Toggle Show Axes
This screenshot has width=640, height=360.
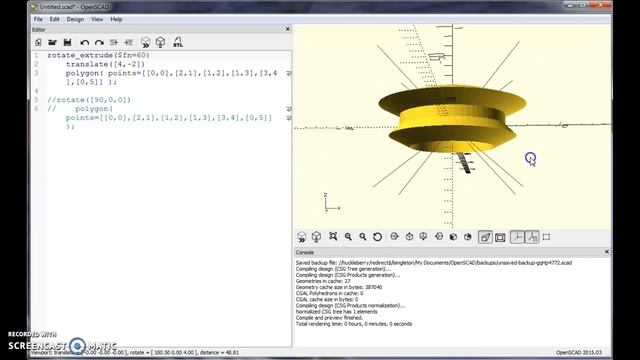[517, 237]
